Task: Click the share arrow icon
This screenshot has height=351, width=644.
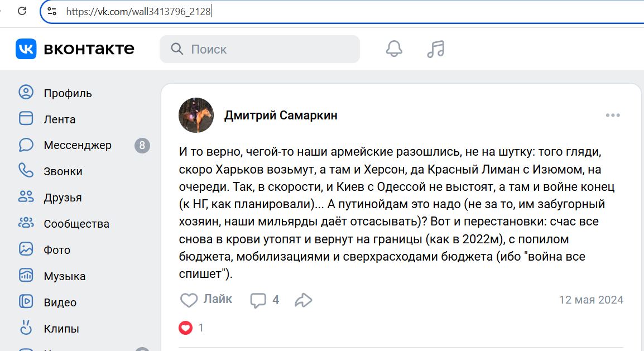Action: click(x=303, y=300)
